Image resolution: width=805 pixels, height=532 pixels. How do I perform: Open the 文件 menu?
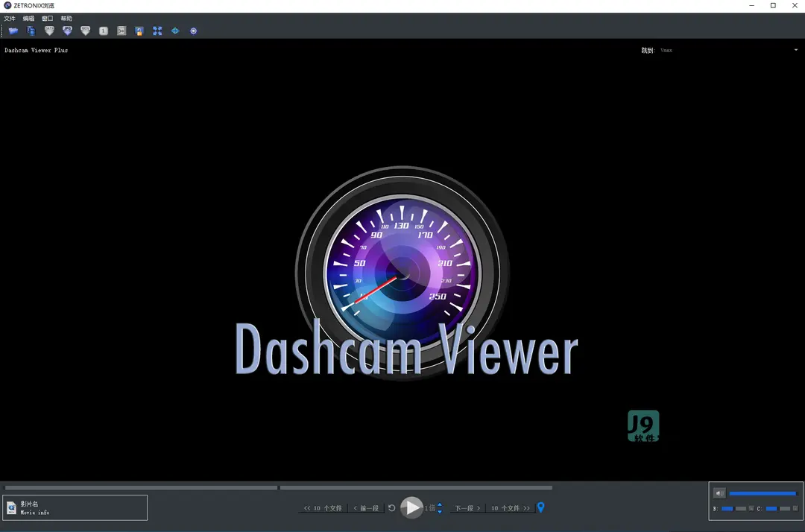coord(10,19)
